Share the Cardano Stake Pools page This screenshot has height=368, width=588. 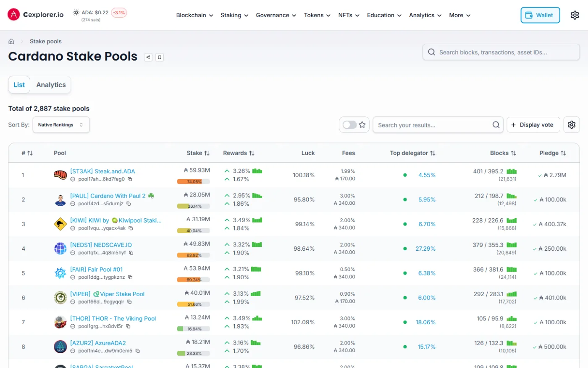coord(148,57)
